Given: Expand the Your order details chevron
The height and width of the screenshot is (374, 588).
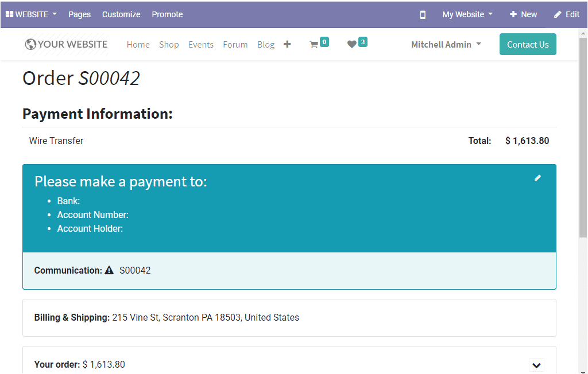Looking at the screenshot, I should tap(536, 365).
